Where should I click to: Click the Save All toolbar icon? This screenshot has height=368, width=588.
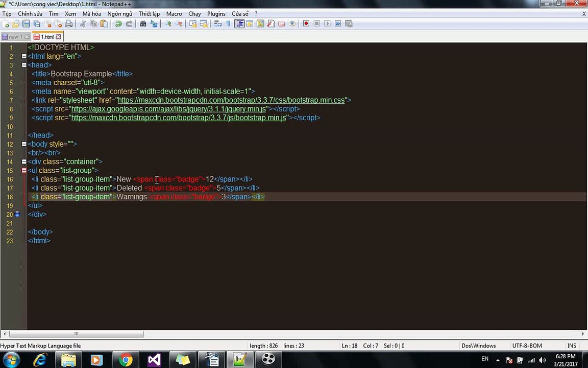[37, 24]
